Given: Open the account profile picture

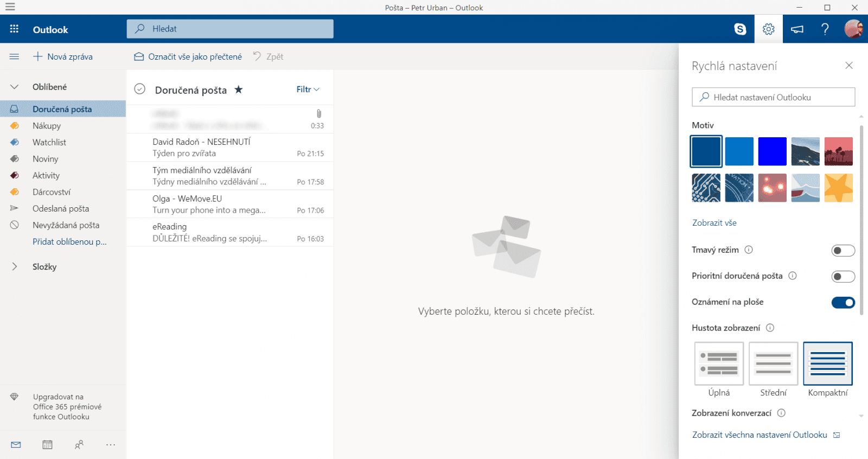Looking at the screenshot, I should tap(853, 29).
